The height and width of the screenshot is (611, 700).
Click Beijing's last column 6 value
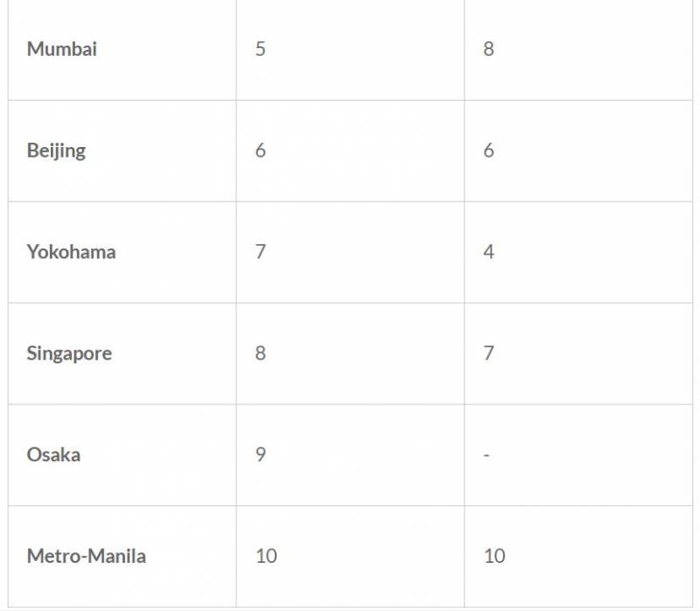click(x=488, y=151)
